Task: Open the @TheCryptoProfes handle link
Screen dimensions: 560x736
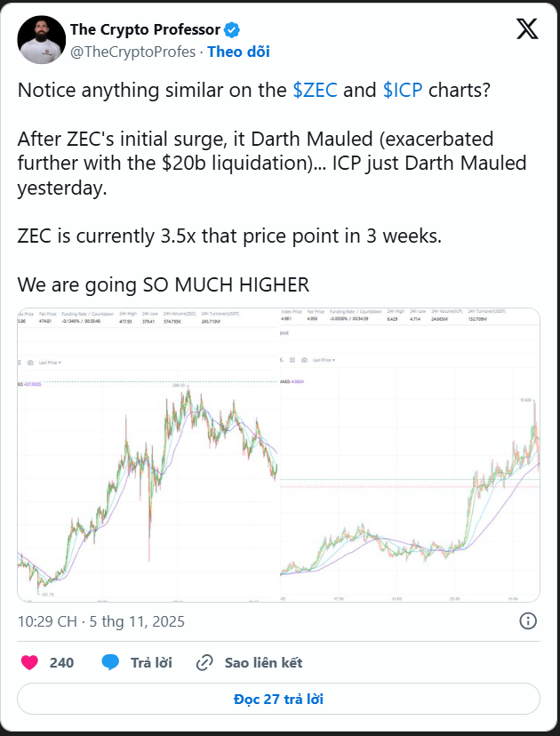Action: tap(133, 52)
